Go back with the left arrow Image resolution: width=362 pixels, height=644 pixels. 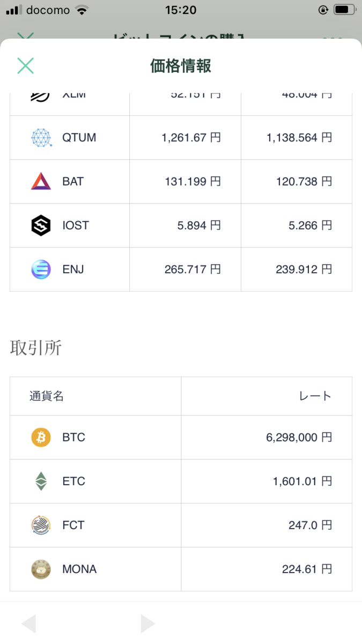(x=28, y=624)
